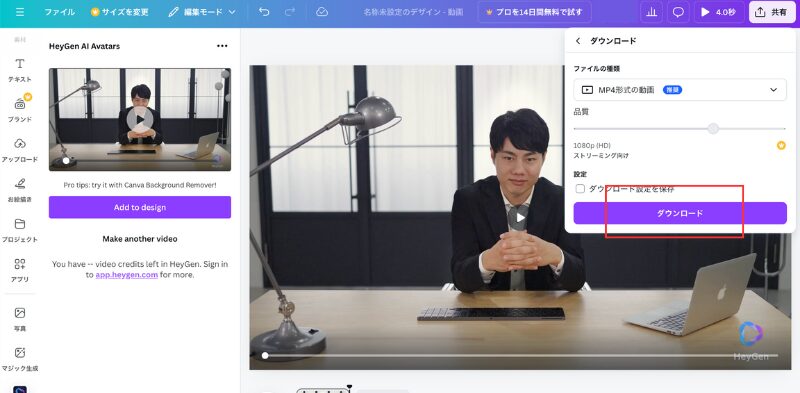Click the main video progress bar
The height and width of the screenshot is (393, 800).
[520, 356]
